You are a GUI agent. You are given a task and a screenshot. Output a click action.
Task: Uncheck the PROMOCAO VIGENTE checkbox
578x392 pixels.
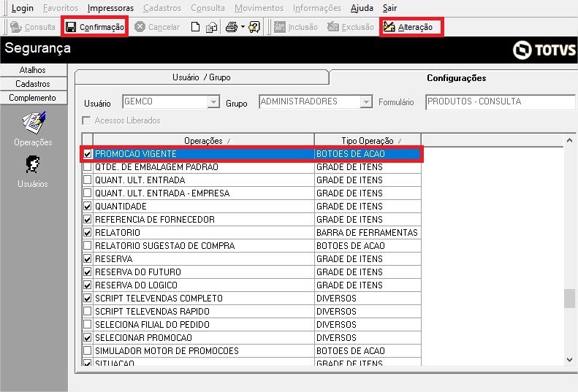[88, 153]
